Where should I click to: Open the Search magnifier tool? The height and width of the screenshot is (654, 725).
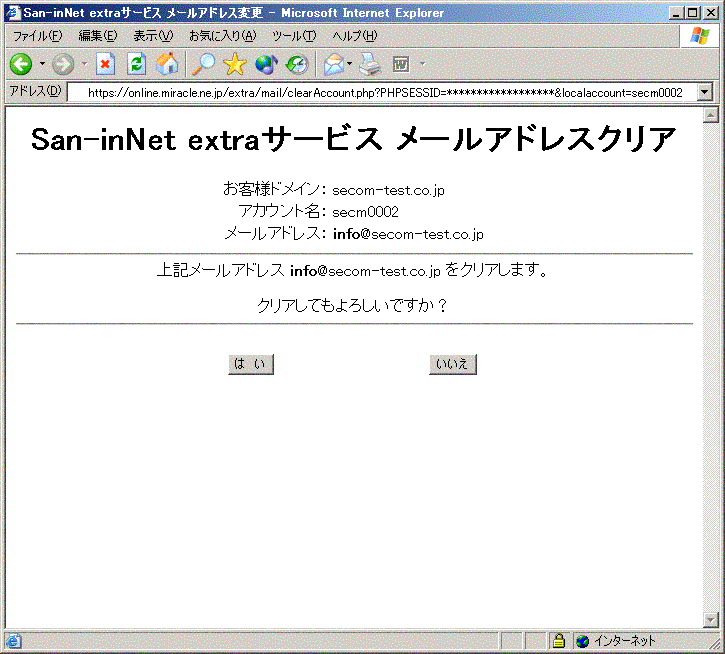pyautogui.click(x=203, y=64)
